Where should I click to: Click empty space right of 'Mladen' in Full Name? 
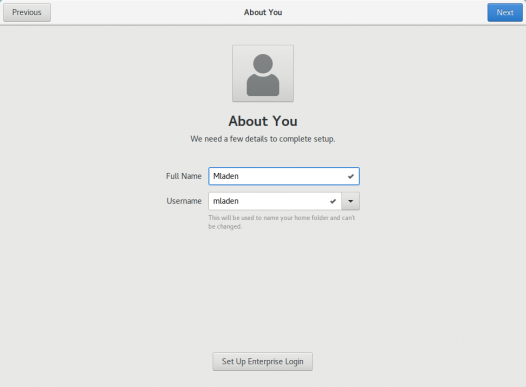point(292,176)
